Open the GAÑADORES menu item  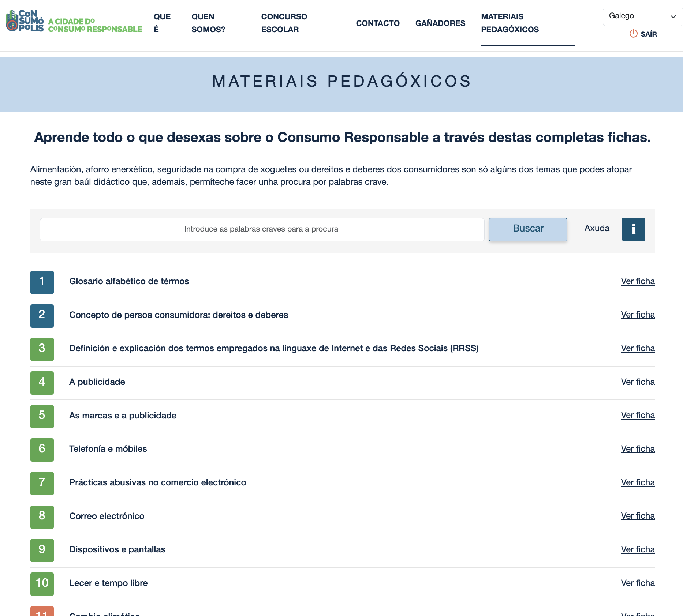(x=440, y=23)
